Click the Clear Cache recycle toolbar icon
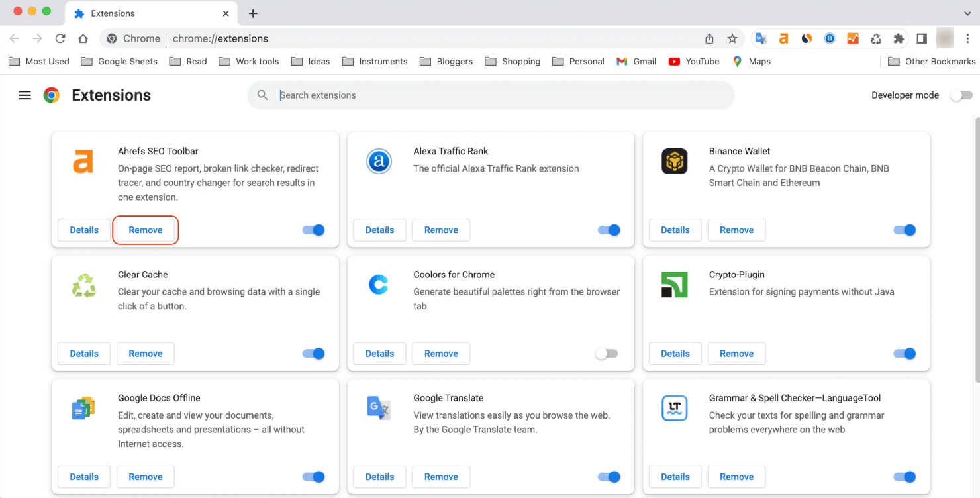The width and height of the screenshot is (980, 498). coord(875,39)
